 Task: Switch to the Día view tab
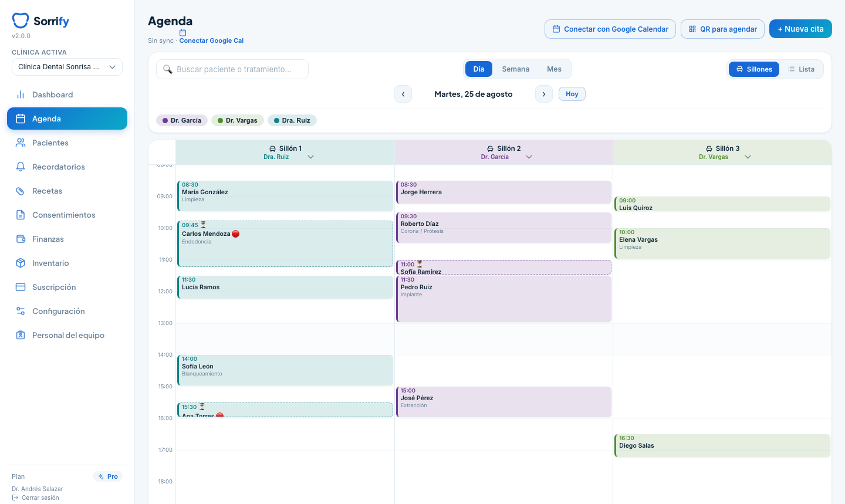click(x=479, y=69)
